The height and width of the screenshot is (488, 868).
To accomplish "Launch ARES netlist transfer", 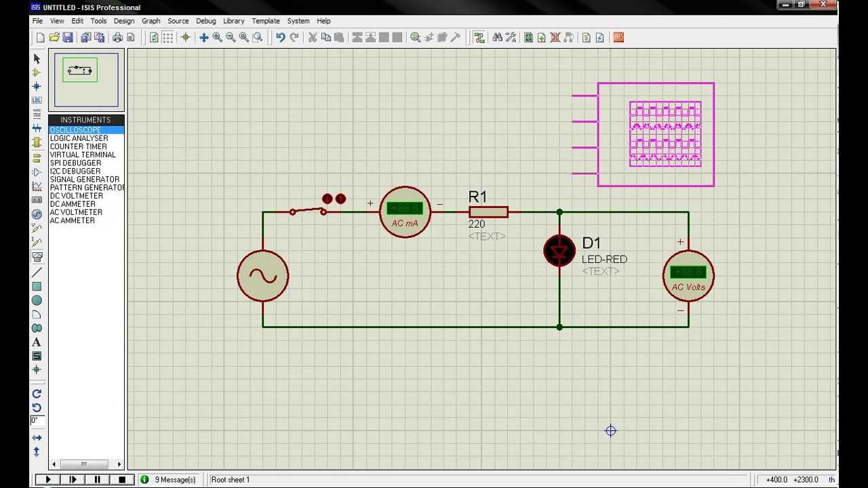I will pos(618,37).
